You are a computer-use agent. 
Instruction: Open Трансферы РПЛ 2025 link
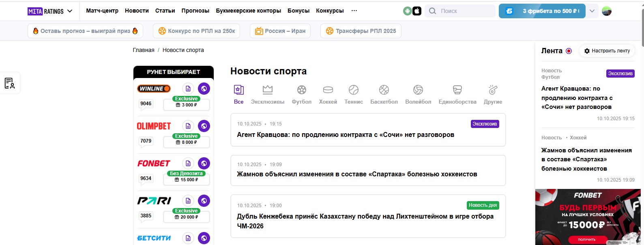click(361, 31)
